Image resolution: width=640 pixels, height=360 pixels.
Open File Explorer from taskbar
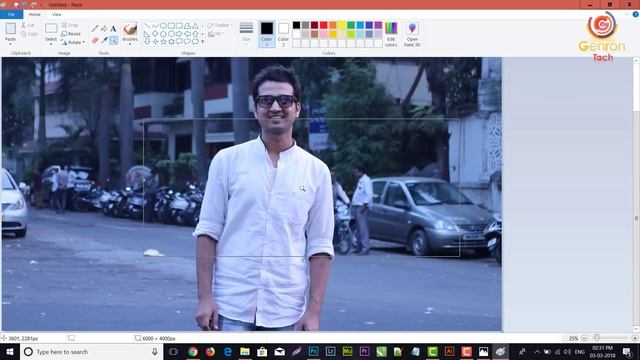pos(244,351)
